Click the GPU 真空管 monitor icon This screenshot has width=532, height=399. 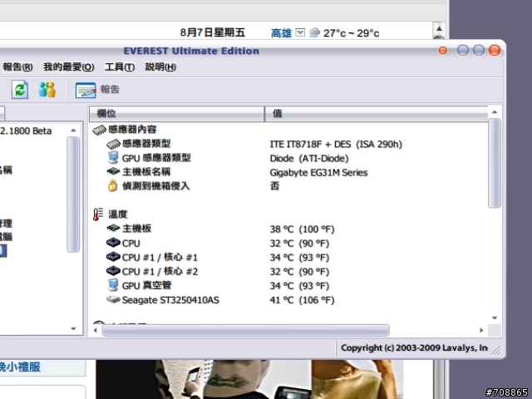[113, 285]
